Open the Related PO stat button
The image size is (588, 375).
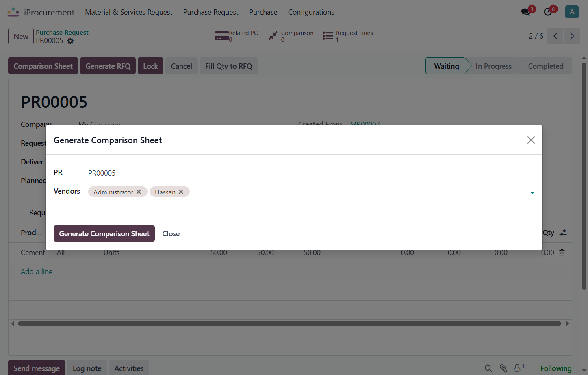pos(237,36)
